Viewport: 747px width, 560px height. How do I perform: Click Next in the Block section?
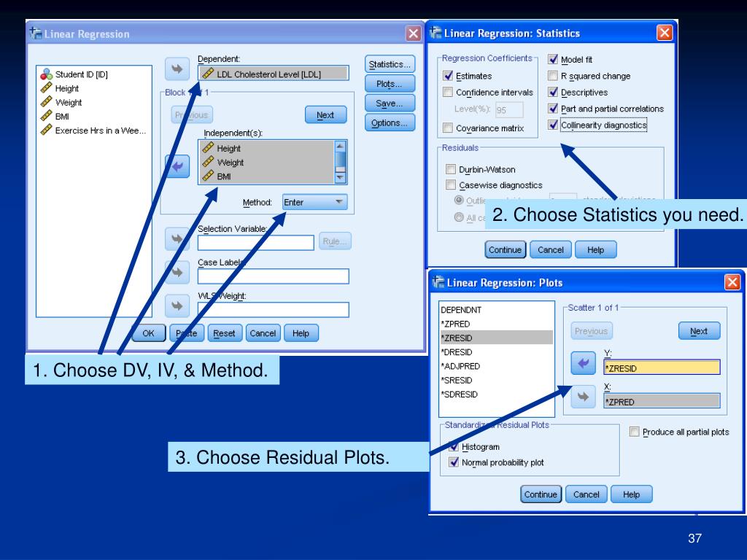326,114
